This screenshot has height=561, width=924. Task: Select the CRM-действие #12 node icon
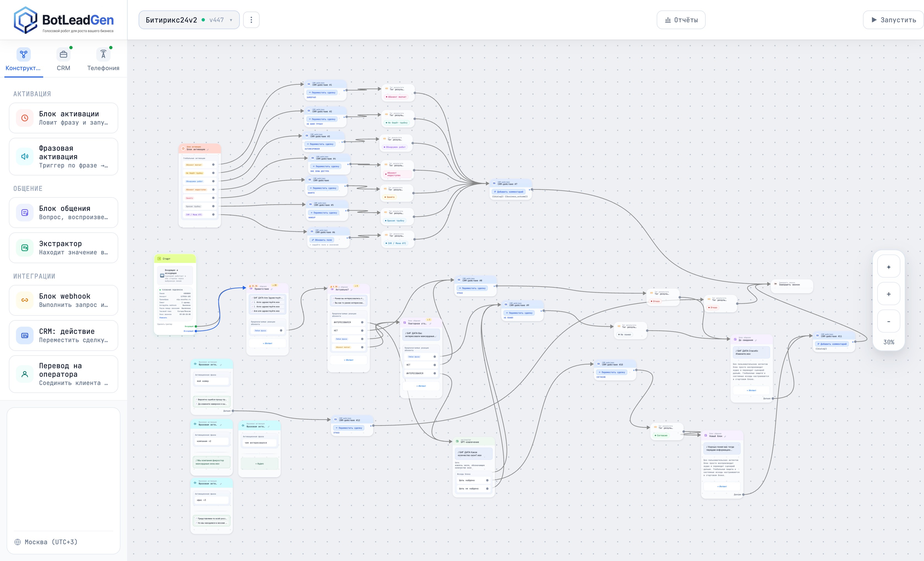(335, 420)
